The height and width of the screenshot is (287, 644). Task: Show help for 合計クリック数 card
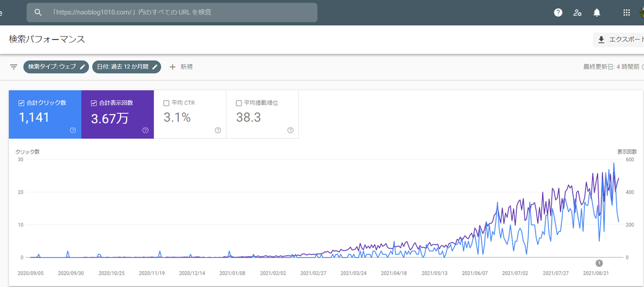[x=73, y=130]
